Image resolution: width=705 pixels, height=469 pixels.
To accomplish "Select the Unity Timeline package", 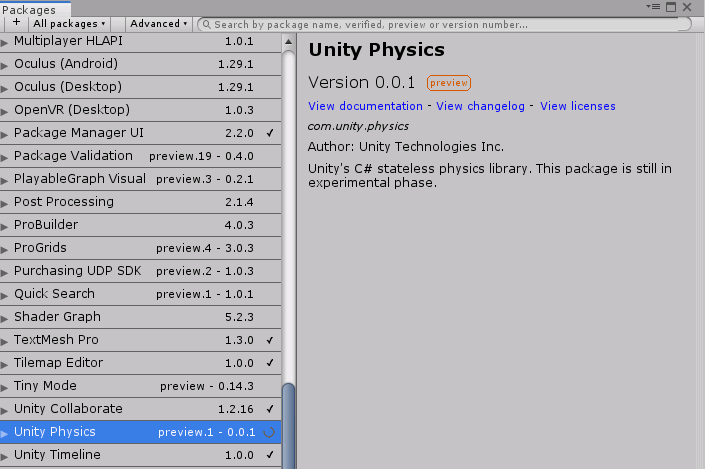I will pyautogui.click(x=140, y=455).
